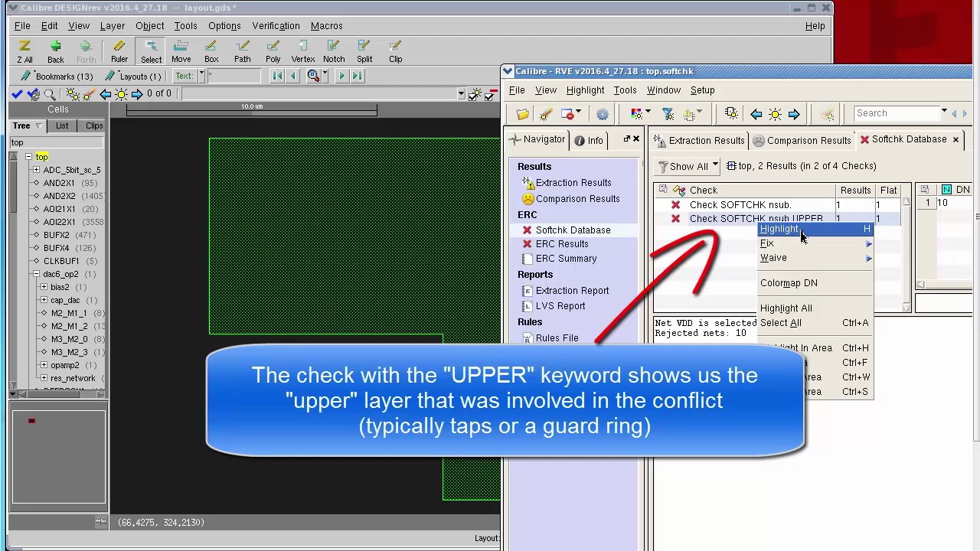Select row Check SOFTCHK nsub.

(x=777, y=205)
